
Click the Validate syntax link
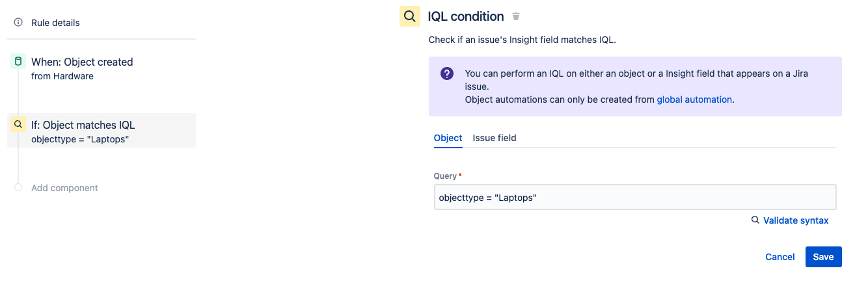click(796, 220)
